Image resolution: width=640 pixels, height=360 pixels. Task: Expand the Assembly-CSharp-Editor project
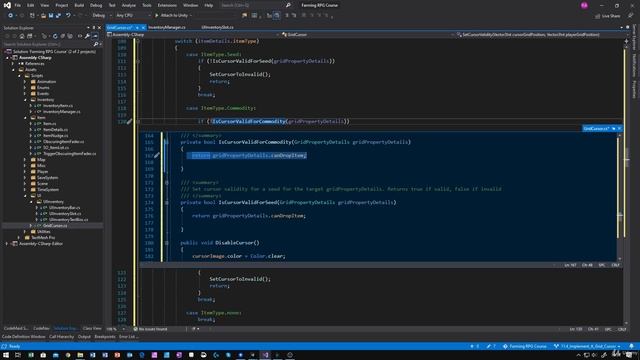point(7,244)
